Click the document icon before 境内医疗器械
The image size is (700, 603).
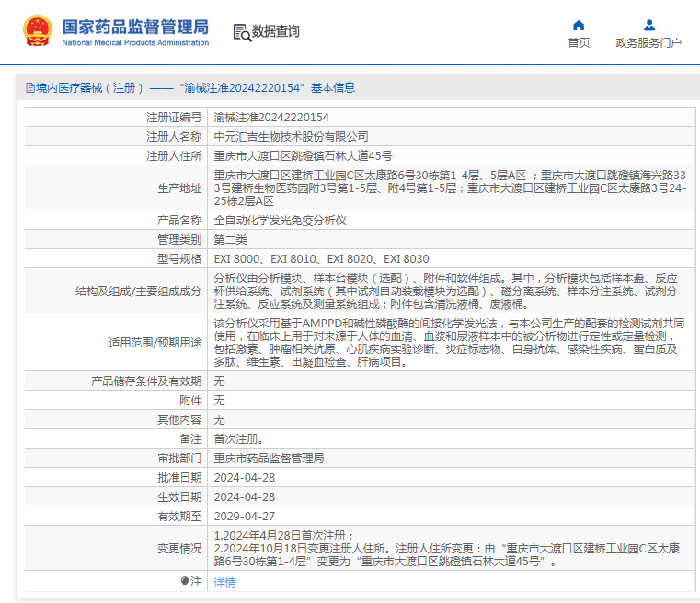click(30, 88)
